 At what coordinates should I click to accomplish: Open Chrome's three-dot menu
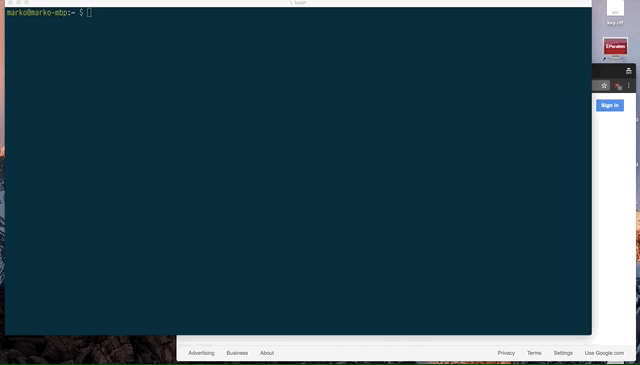point(629,85)
